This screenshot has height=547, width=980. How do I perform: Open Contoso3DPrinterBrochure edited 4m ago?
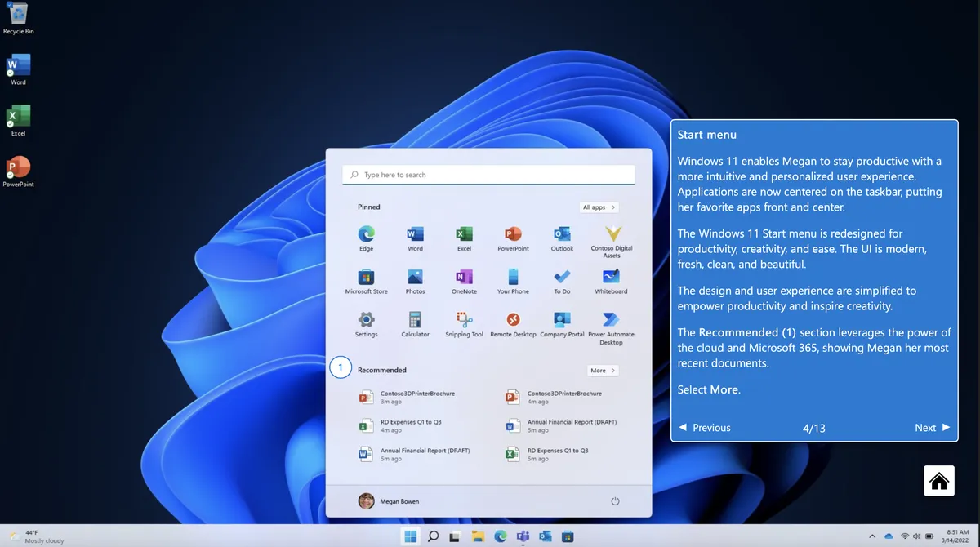pyautogui.click(x=555, y=398)
